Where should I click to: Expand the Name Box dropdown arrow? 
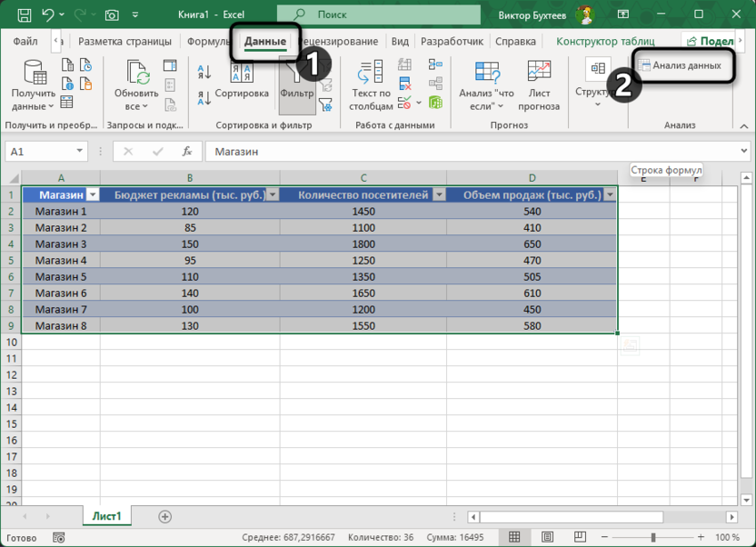(x=80, y=152)
